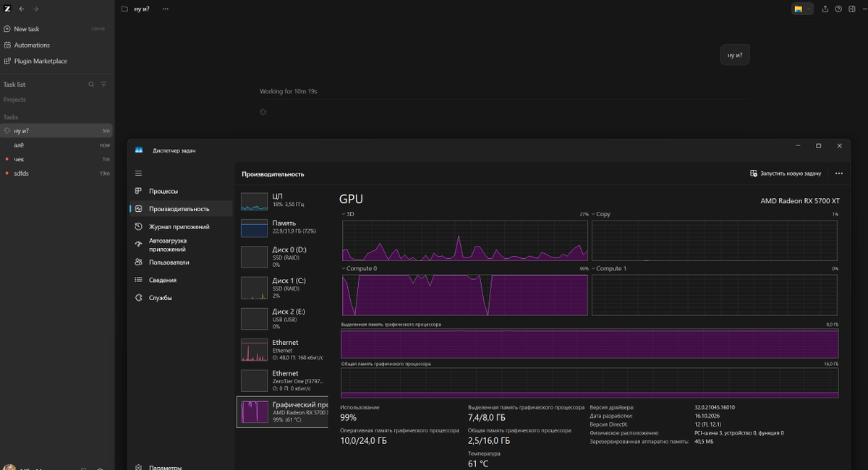Go back with the left arrow
868x470 pixels.
point(22,9)
